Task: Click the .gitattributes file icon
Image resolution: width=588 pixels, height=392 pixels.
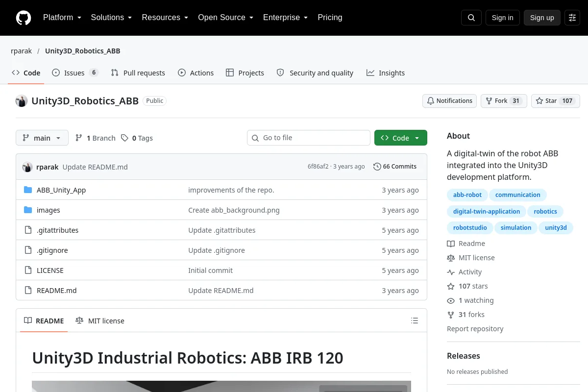Action: [x=28, y=230]
